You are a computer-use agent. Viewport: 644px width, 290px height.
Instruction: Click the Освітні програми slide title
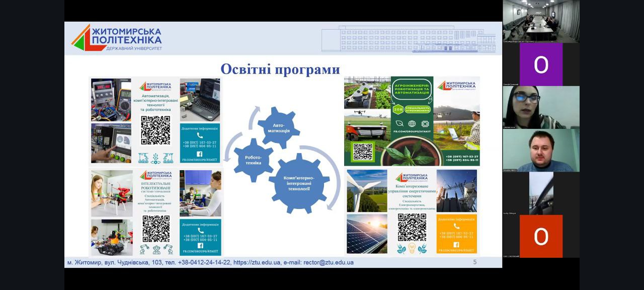click(280, 69)
